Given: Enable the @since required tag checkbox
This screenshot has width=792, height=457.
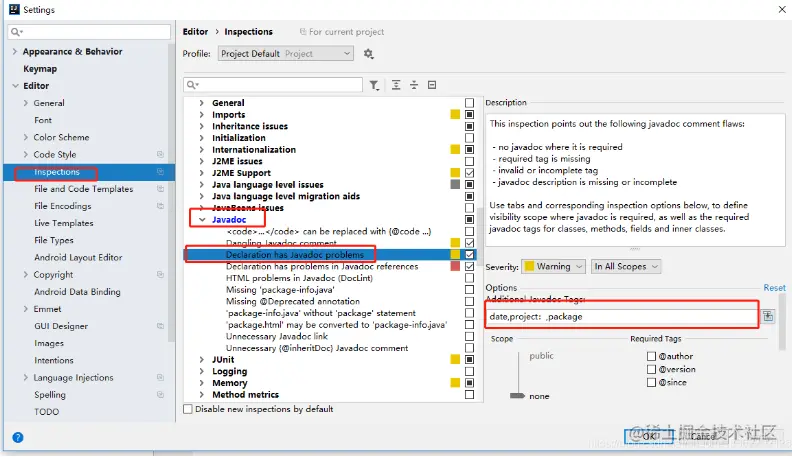Looking at the screenshot, I should click(x=651, y=382).
